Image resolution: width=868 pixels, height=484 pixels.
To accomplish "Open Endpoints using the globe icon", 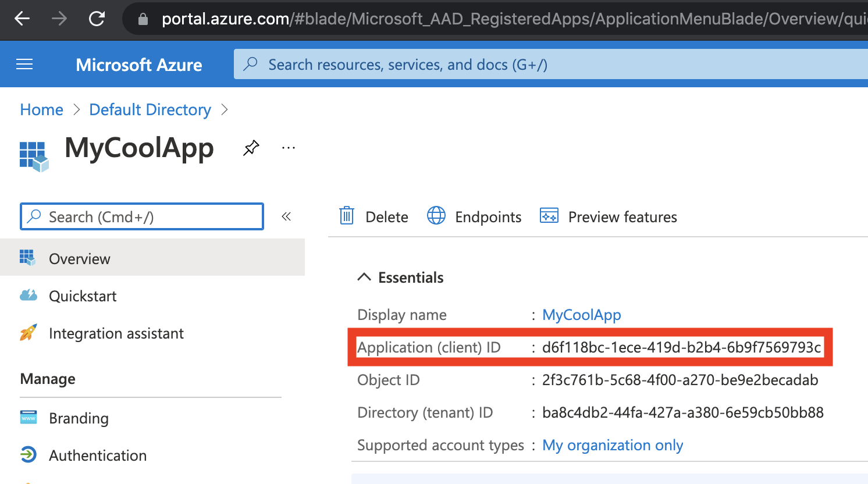I will (x=436, y=216).
